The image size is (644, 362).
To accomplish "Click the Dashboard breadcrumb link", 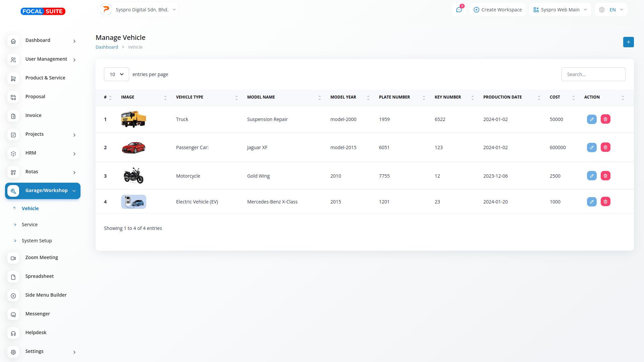I will tap(107, 47).
